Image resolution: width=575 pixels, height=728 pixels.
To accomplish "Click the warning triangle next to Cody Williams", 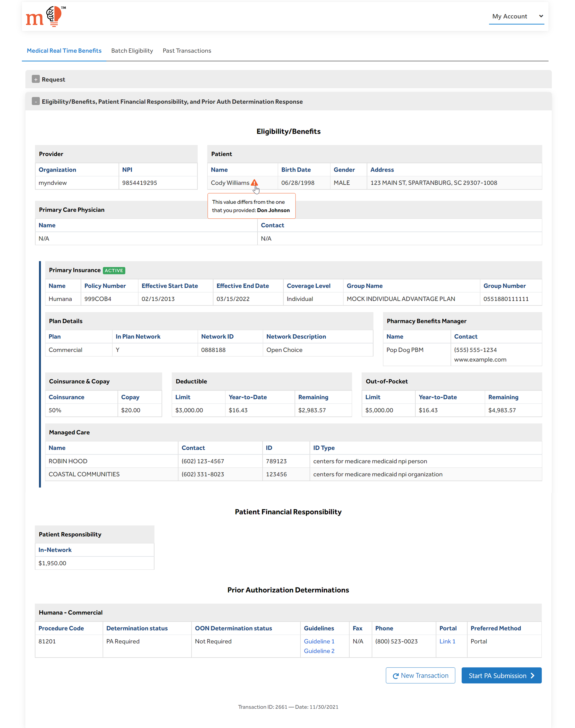I will [x=254, y=183].
